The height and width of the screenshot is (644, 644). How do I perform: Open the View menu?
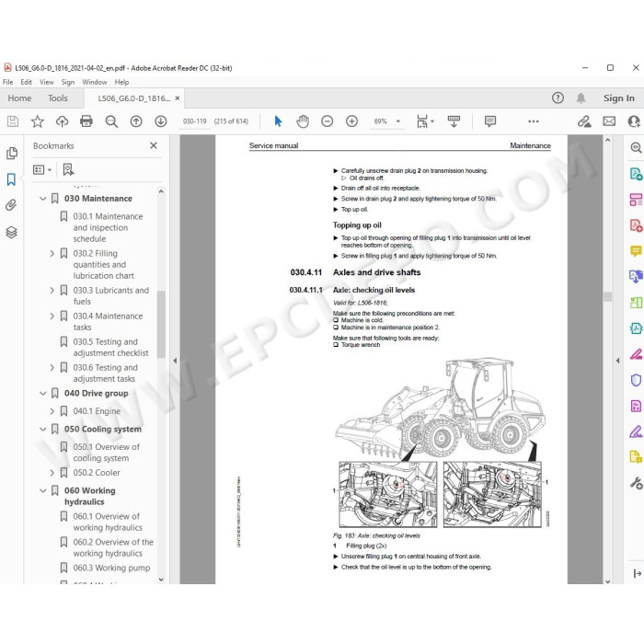46,82
